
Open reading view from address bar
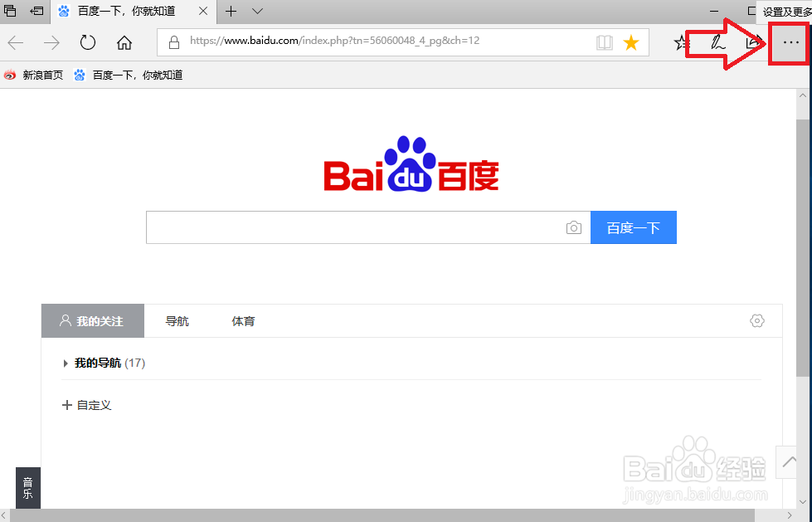coord(605,42)
